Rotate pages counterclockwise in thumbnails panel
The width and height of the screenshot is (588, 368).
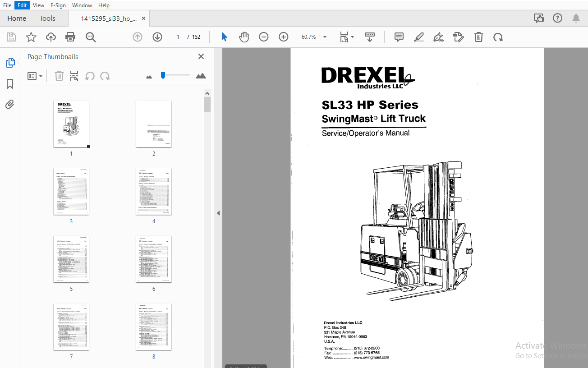[90, 76]
